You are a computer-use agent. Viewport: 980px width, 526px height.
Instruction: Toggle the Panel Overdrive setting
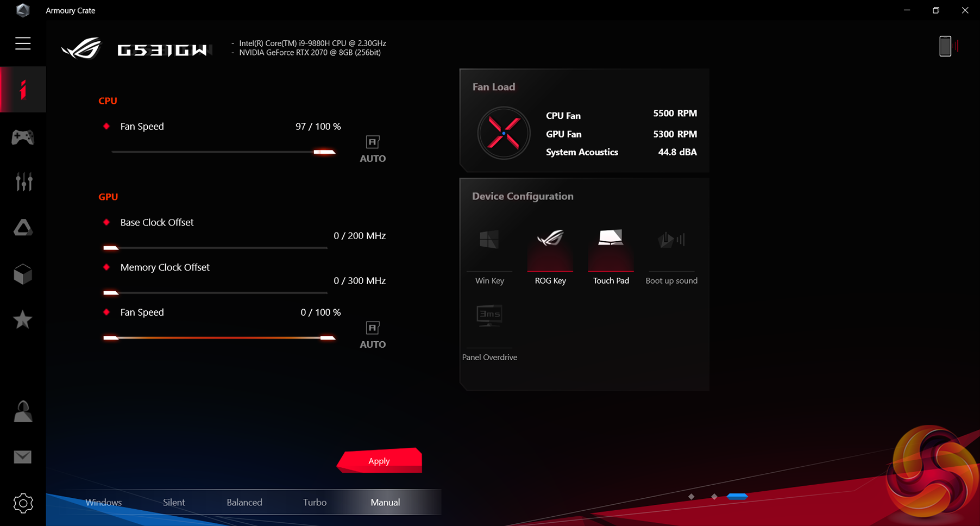pyautogui.click(x=489, y=333)
